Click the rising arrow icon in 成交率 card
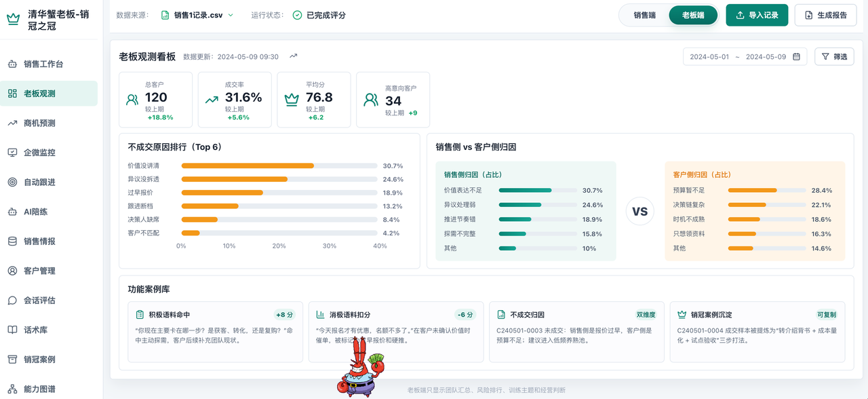868x399 pixels. pyautogui.click(x=212, y=100)
